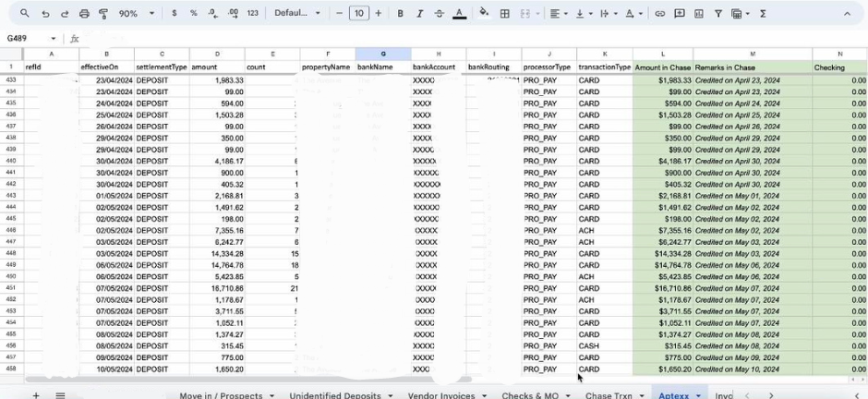868x399 pixels.
Task: Open the filter views dropdown
Action: [741, 13]
